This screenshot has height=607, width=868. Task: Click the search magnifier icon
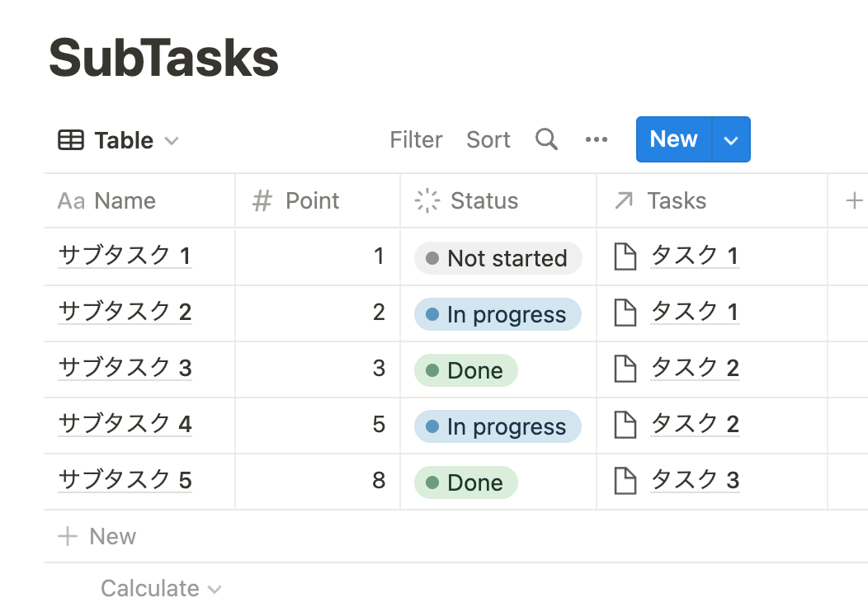[546, 139]
